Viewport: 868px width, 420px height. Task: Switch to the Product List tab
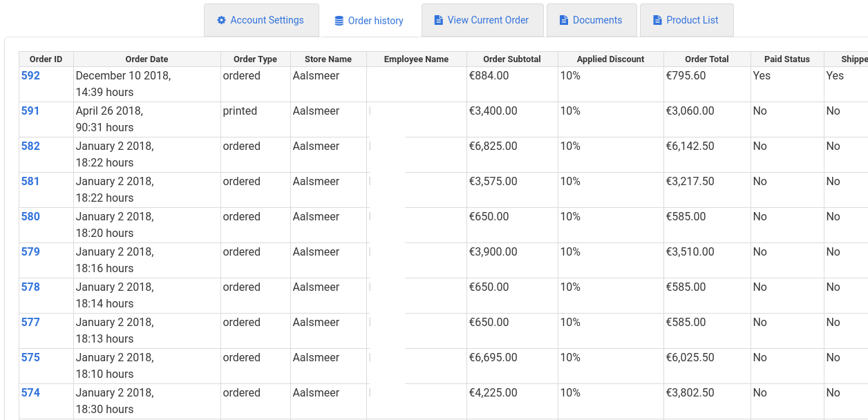click(x=686, y=20)
